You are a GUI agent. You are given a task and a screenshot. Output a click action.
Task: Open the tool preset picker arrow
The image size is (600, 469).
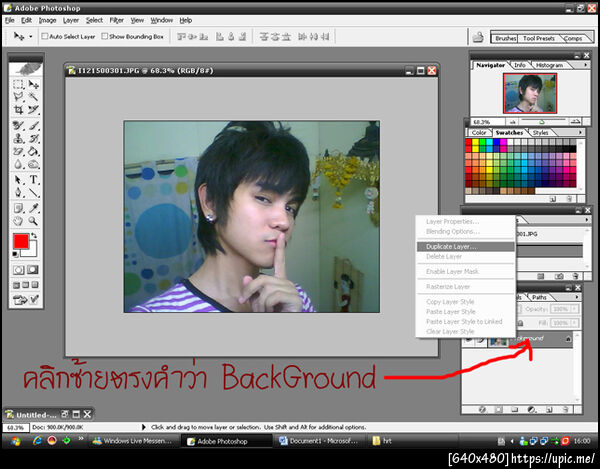[31, 37]
